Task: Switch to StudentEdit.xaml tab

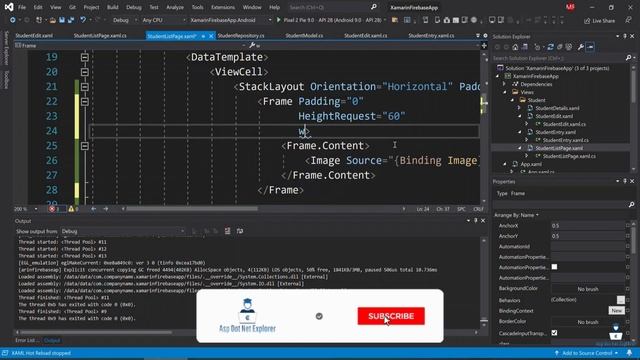Action: click(x=34, y=36)
